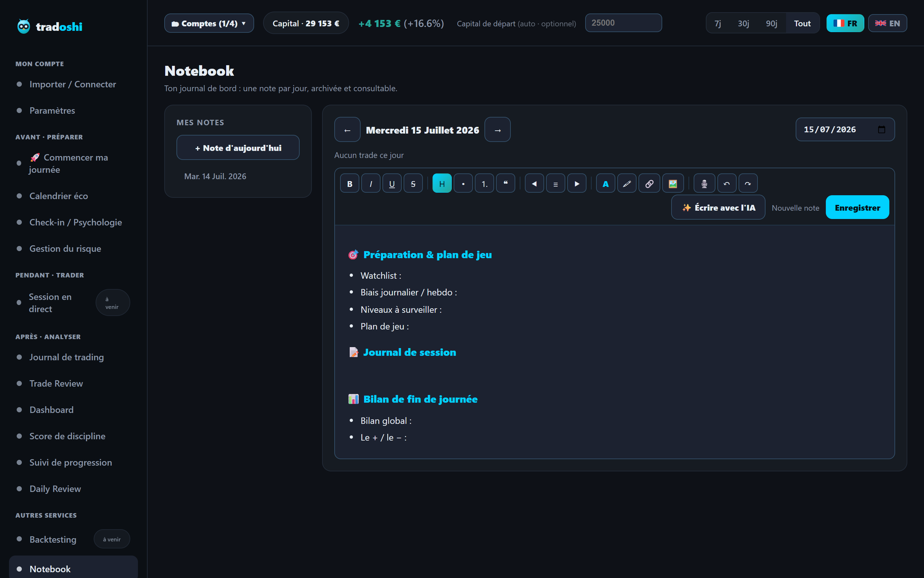Insert an image in the note
Viewport: 924px width, 578px height.
pos(673,183)
